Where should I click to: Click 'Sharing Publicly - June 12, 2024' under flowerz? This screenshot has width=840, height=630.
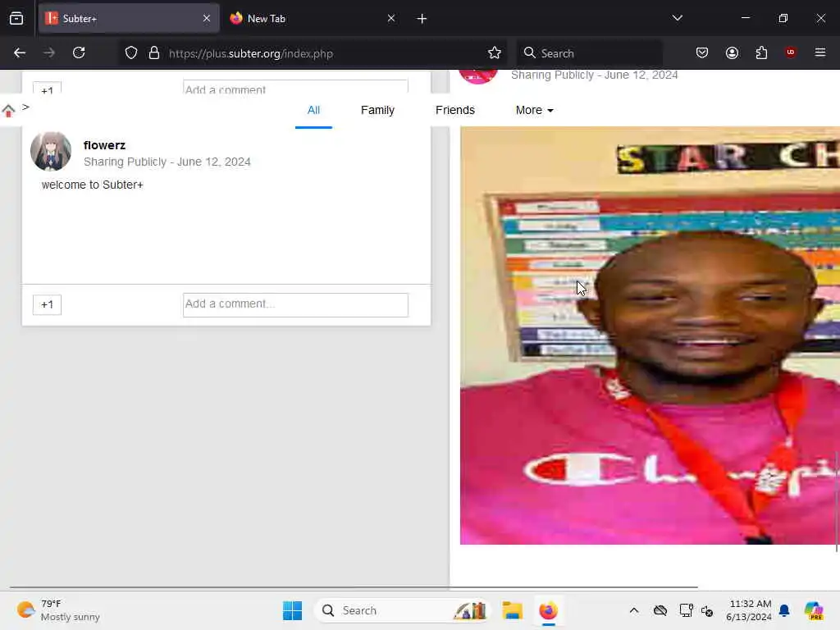(x=167, y=162)
